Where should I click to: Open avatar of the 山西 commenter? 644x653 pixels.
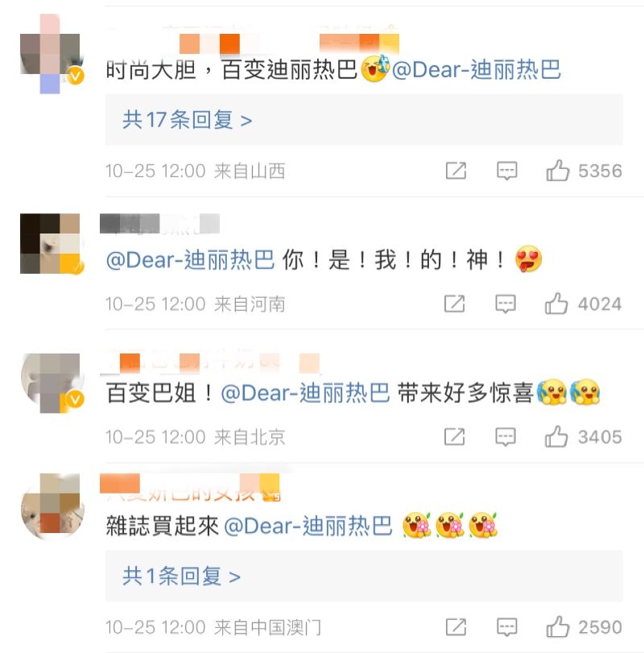52,54
